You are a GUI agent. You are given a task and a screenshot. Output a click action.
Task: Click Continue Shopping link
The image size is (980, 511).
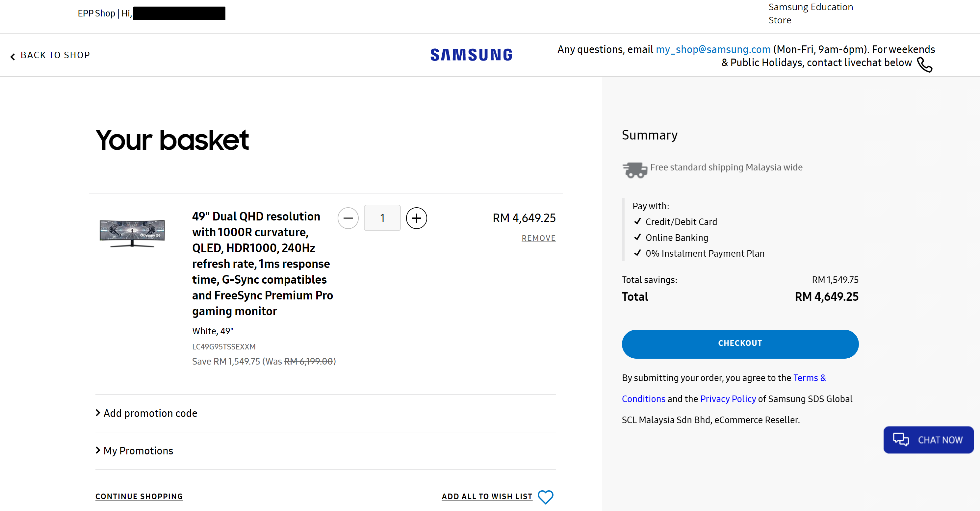[x=139, y=497]
